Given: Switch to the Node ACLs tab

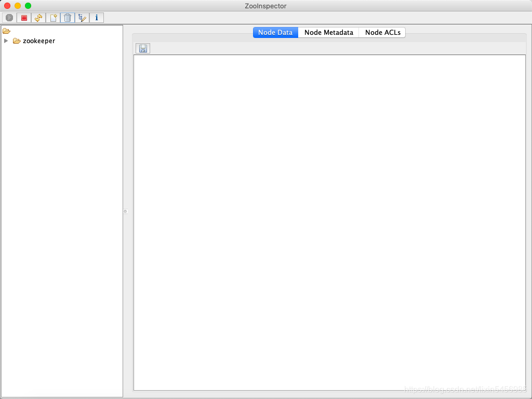Looking at the screenshot, I should tap(382, 33).
